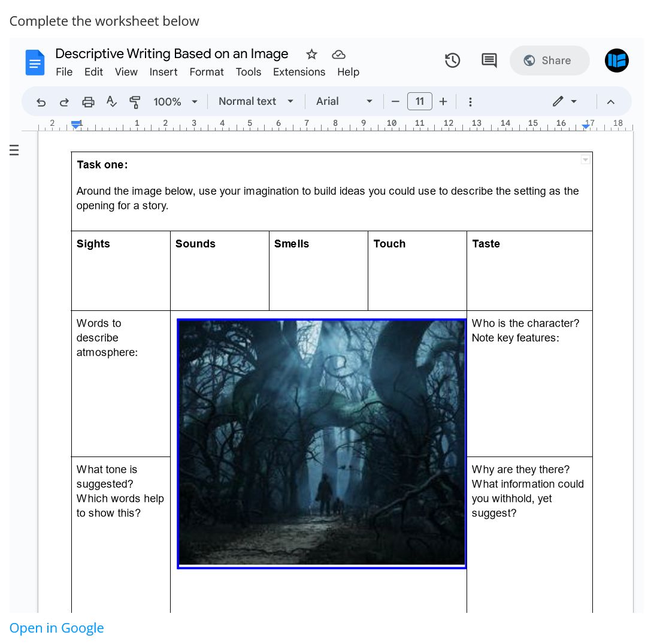Viewport: 651px width, 644px height.
Task: Follow the Open in Google link
Action: click(57, 628)
